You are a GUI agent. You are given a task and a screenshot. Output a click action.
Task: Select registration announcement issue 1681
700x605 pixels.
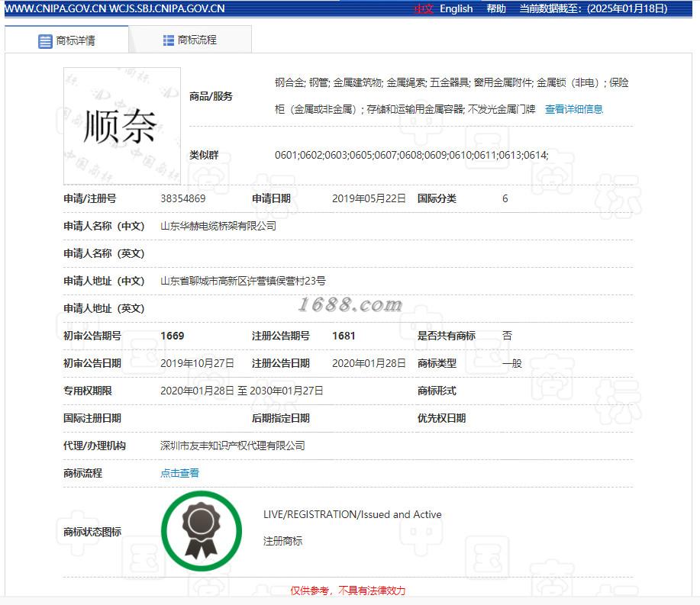point(344,336)
